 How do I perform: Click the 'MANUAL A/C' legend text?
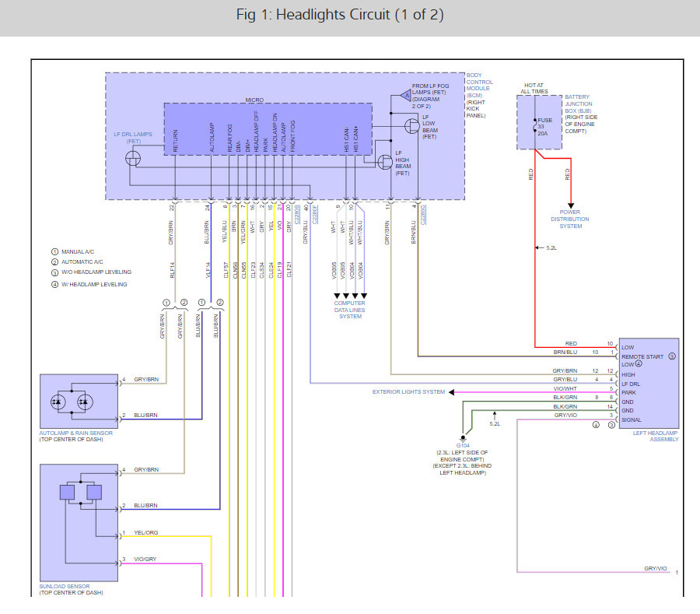(78, 252)
